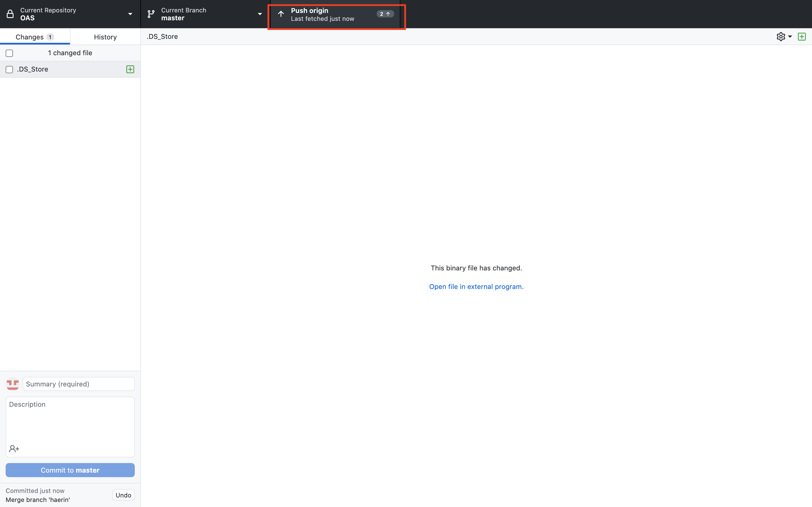Viewport: 812px width, 507px height.
Task: Tick the .DS_Store file checkbox
Action: coord(9,69)
